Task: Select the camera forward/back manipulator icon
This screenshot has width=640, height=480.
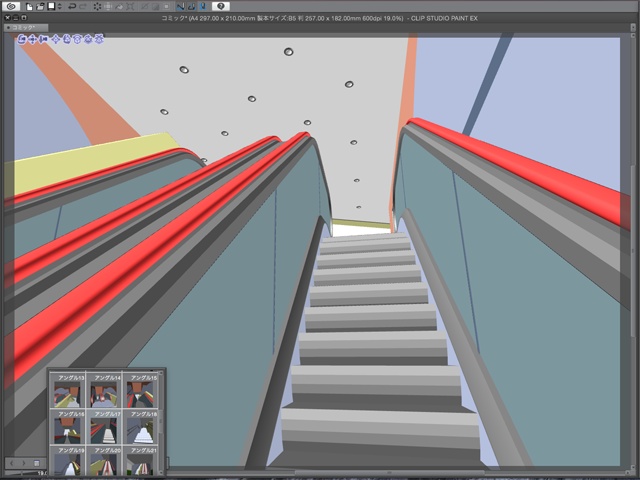Action: coord(44,39)
